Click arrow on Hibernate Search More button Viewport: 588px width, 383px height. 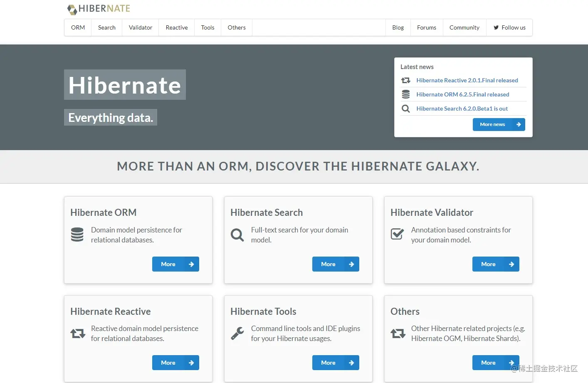click(x=351, y=264)
